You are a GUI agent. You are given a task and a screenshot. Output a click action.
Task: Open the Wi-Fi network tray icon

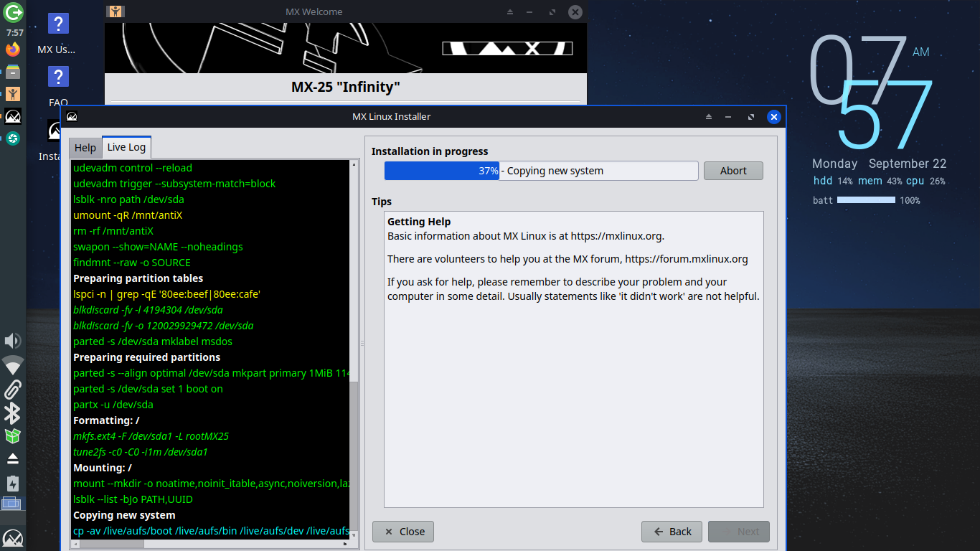[x=12, y=366]
